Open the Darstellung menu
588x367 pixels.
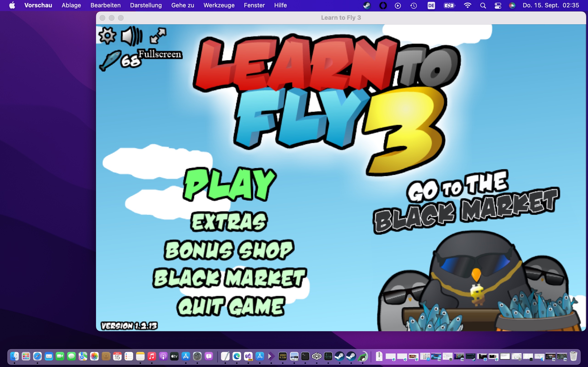click(x=146, y=5)
